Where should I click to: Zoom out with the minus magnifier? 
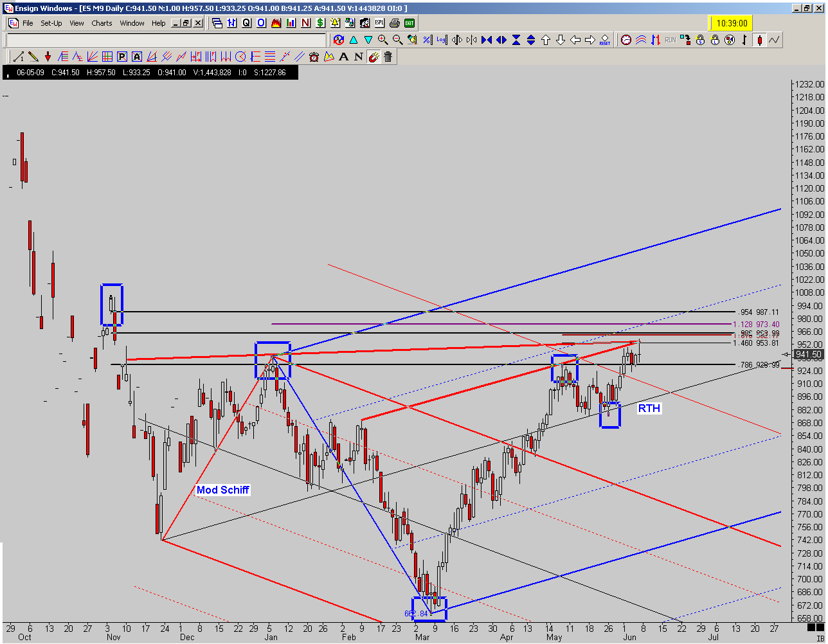397,40
